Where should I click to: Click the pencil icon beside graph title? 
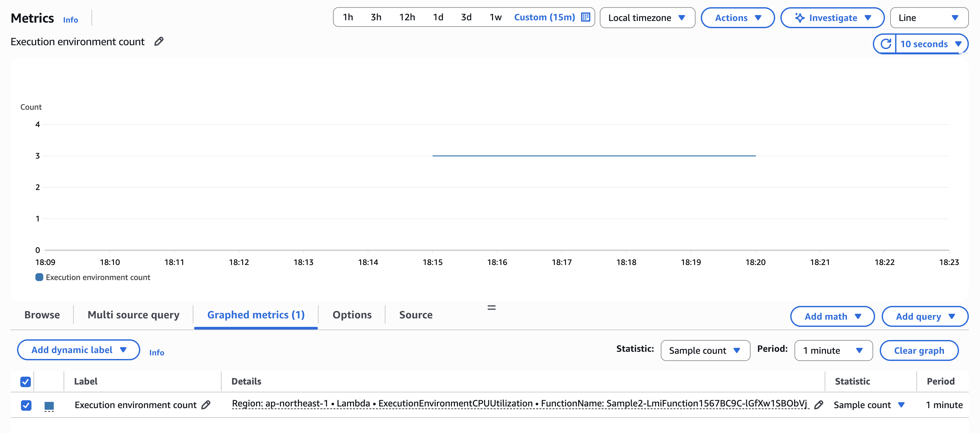(x=159, y=42)
